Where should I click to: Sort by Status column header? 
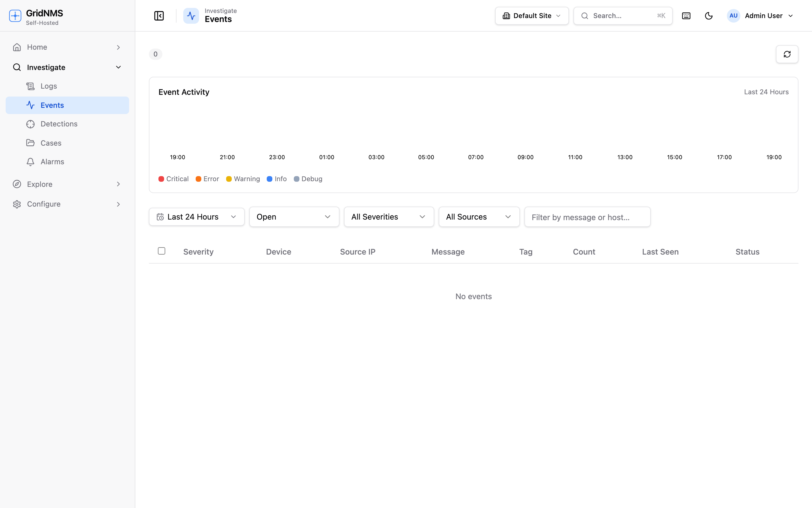tap(747, 252)
